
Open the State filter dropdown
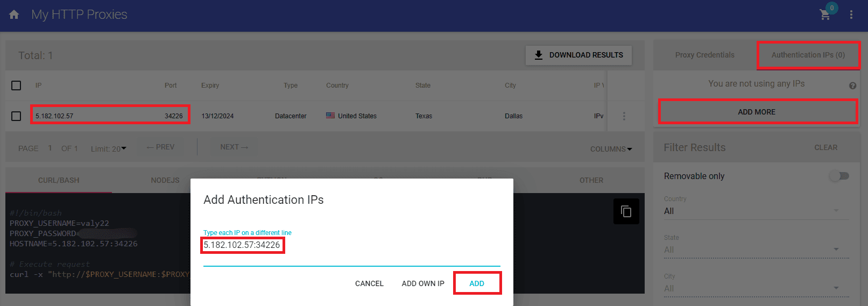756,250
